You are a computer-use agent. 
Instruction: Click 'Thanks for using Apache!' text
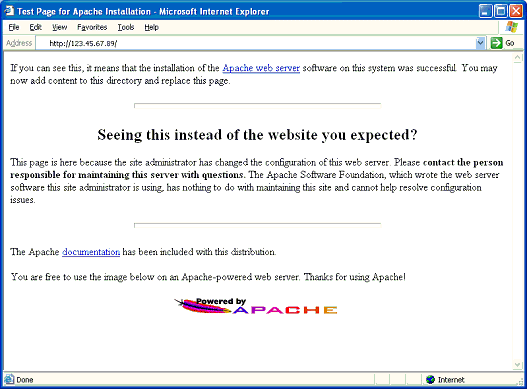pyautogui.click(x=355, y=277)
